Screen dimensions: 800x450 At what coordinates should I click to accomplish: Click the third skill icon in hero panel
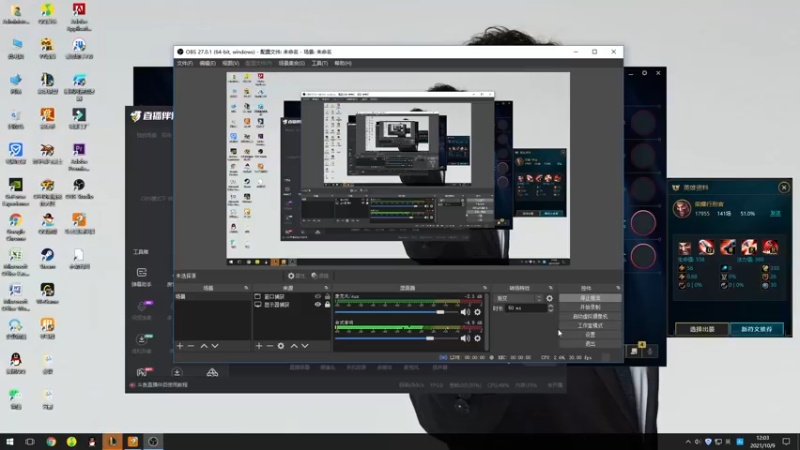728,247
